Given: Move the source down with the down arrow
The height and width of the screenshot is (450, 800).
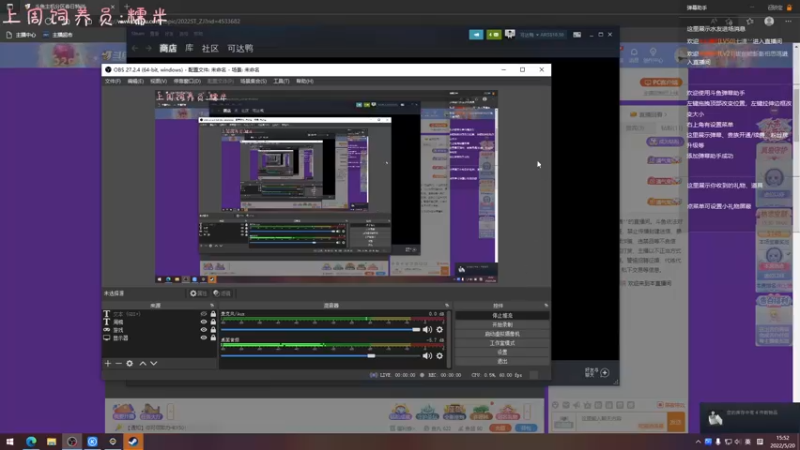Looking at the screenshot, I should tap(154, 363).
